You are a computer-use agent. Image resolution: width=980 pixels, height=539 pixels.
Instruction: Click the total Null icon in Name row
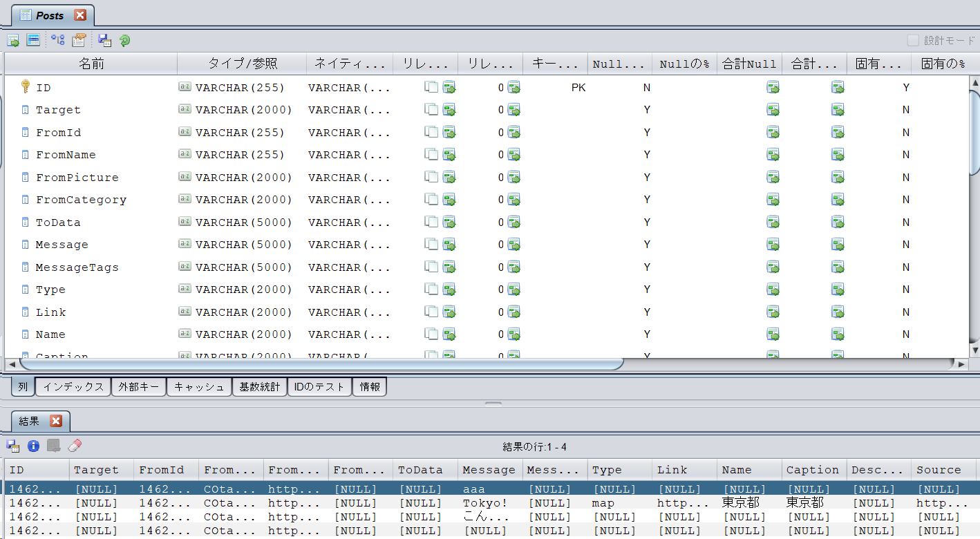click(773, 334)
